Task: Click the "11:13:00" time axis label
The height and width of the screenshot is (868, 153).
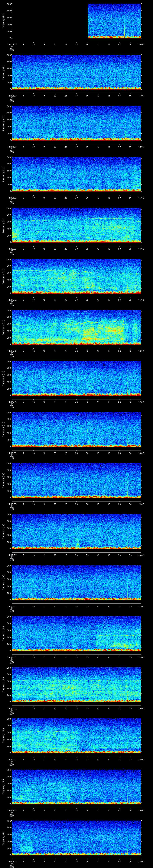Action: pos(12,249)
